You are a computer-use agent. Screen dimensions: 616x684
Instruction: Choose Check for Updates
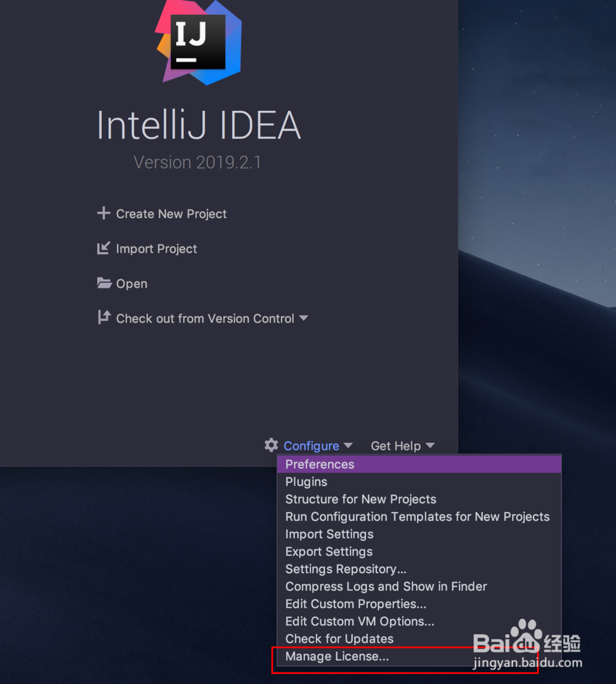click(339, 638)
